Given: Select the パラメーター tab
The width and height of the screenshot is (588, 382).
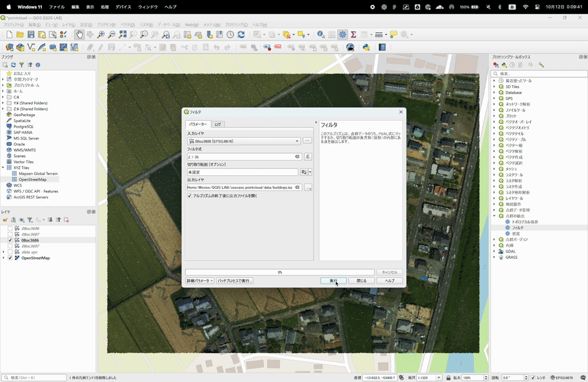Looking at the screenshot, I should (x=198, y=124).
